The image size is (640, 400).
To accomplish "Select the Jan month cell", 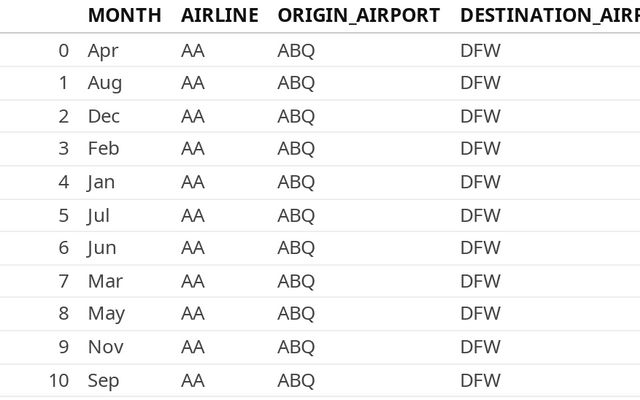I will (101, 182).
